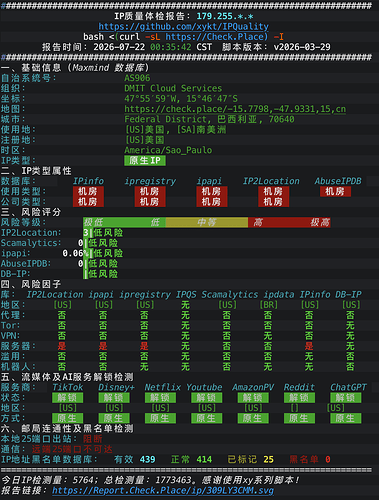Click the 正常 414 blacklist count
Screen dimensions: 379x500
[191, 460]
